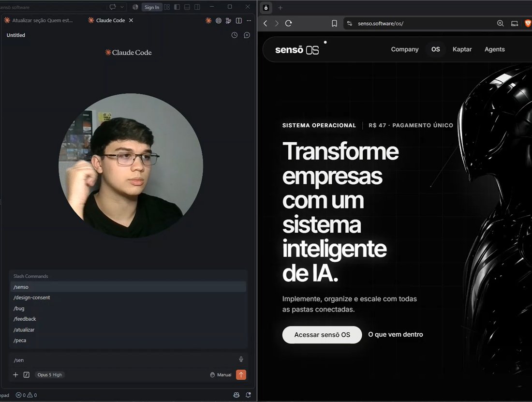Open the Copilot status icon in status bar
The width and height of the screenshot is (532, 402).
pyautogui.click(x=236, y=395)
